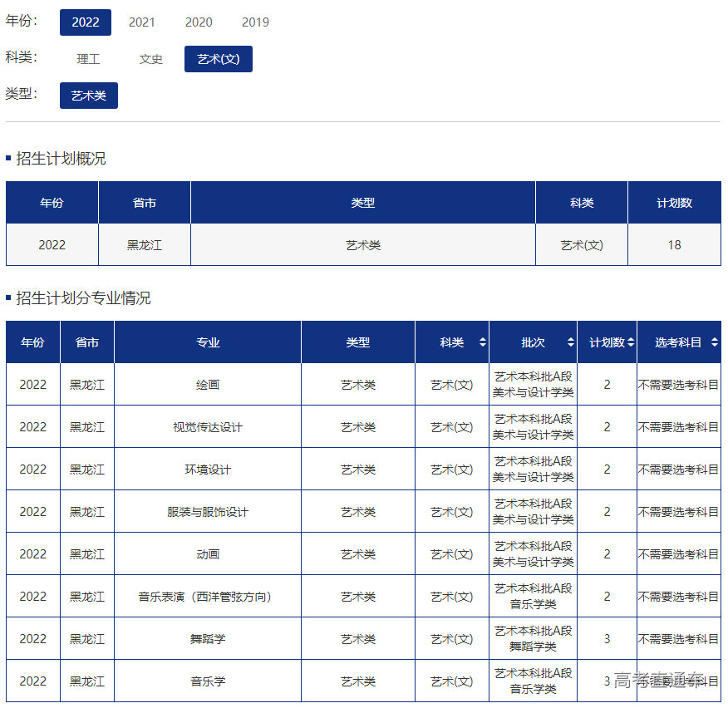Sort by 计划数 column arrows
Screen dimensions: 728x713
[x=631, y=342]
